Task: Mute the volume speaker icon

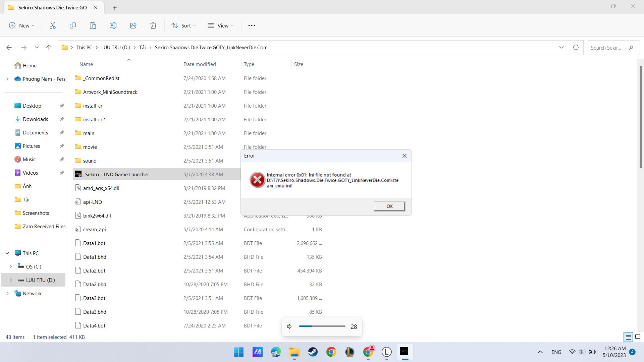Action: (x=289, y=326)
